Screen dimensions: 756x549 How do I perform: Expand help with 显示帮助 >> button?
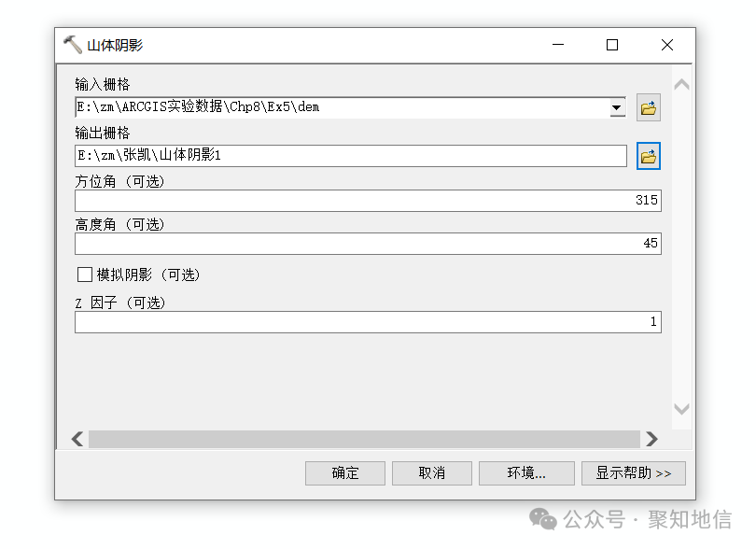[x=633, y=472]
